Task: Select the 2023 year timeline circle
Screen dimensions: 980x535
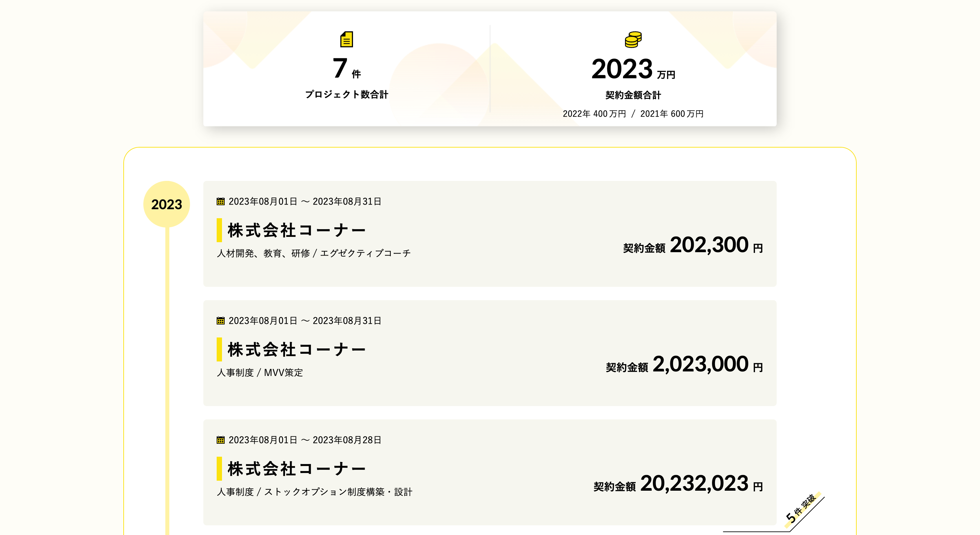Action: click(x=166, y=204)
